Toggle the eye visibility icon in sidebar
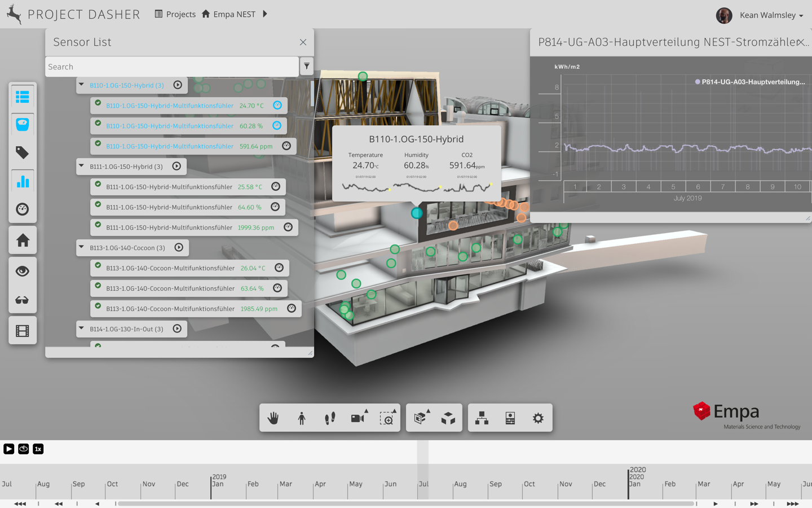 click(x=23, y=271)
